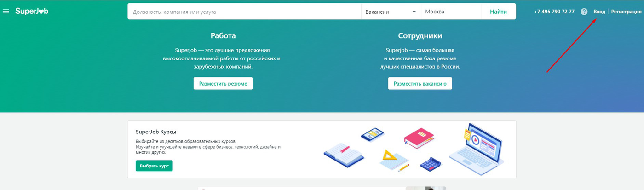Focus the job title search field
The width and height of the screenshot is (644, 190).
click(244, 12)
